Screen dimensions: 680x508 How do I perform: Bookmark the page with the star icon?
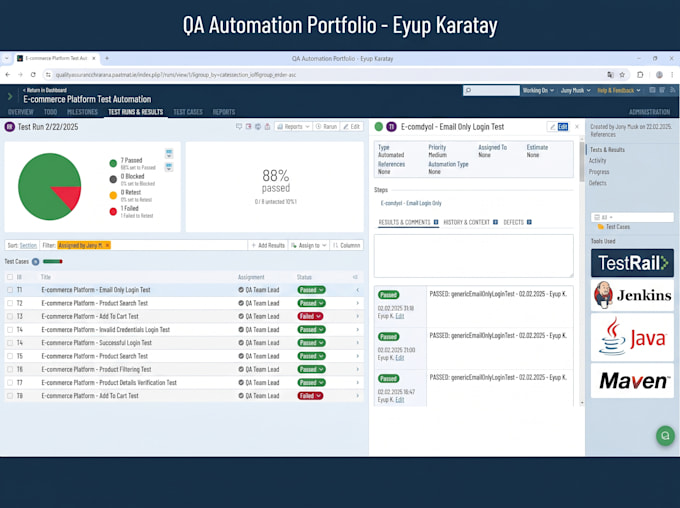pyautogui.click(x=622, y=75)
